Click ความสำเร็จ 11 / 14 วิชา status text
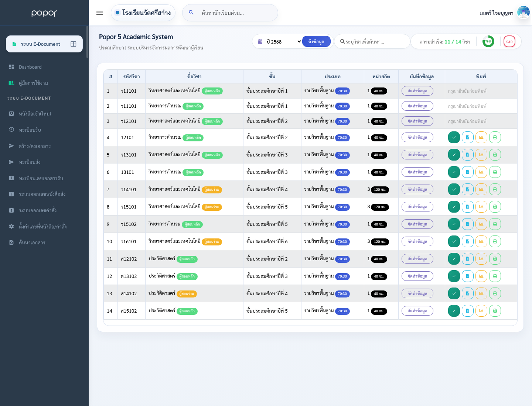Screen dimensions: 532x406 click(x=445, y=42)
